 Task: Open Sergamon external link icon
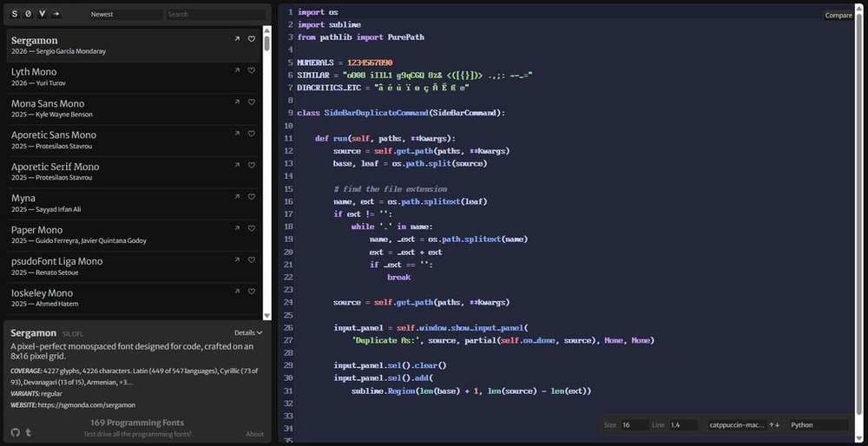pyautogui.click(x=237, y=39)
